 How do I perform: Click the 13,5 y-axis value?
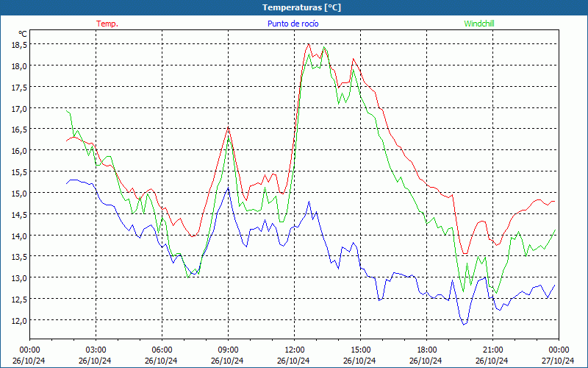tap(19, 257)
